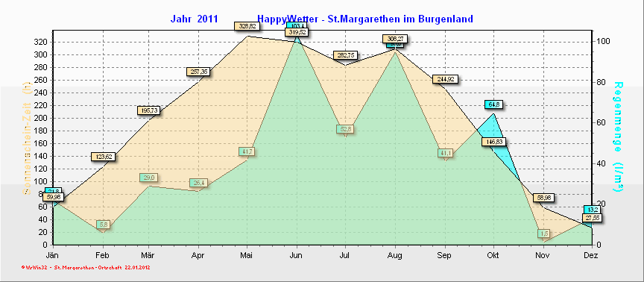Select the 328,82 sunshine label for Mai

[x=247, y=26]
